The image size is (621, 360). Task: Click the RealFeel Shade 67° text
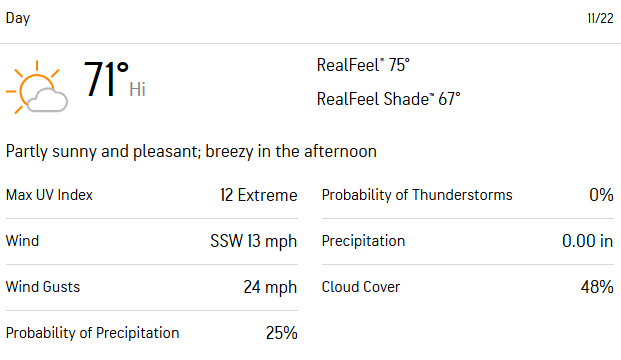pyautogui.click(x=389, y=99)
